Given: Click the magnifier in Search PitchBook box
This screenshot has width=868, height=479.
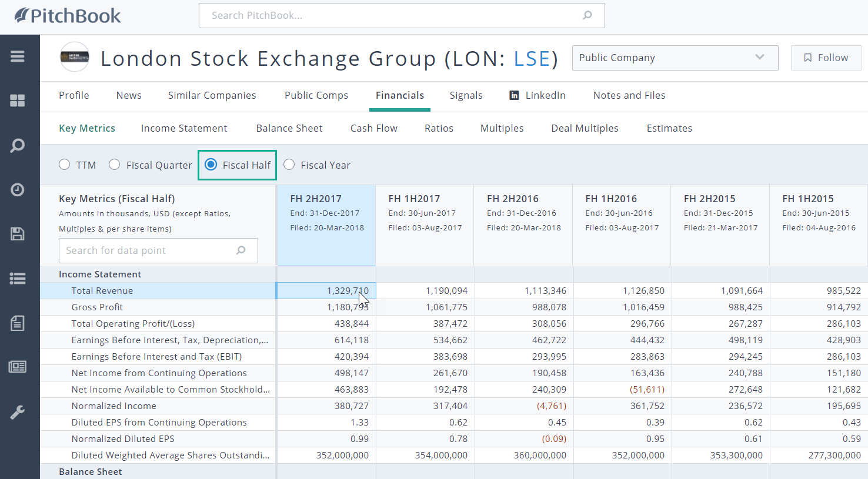Looking at the screenshot, I should 587,15.
